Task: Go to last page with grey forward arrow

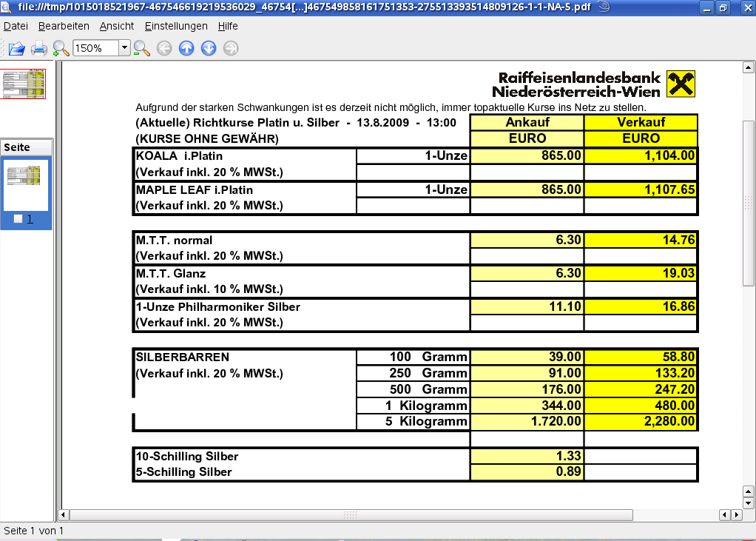Action: point(231,48)
